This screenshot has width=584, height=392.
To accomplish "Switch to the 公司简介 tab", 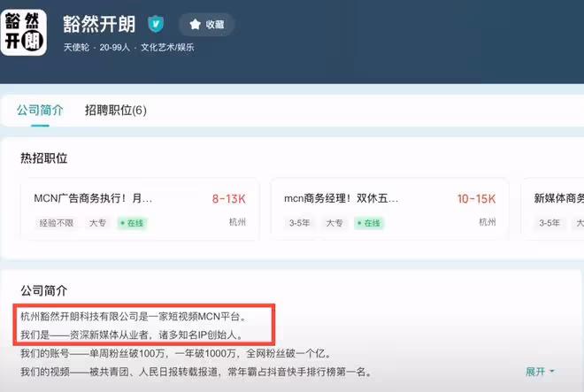I will (x=40, y=111).
